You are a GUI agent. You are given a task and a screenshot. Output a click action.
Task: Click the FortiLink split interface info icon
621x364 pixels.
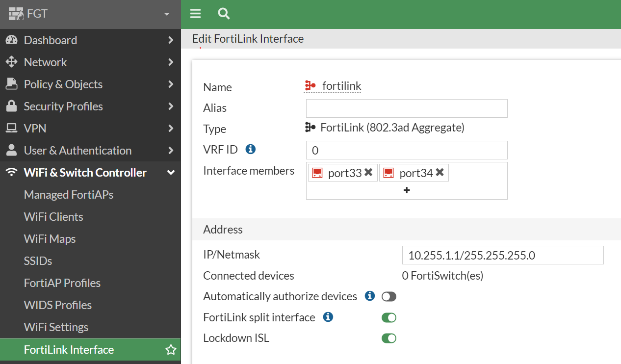(x=328, y=317)
